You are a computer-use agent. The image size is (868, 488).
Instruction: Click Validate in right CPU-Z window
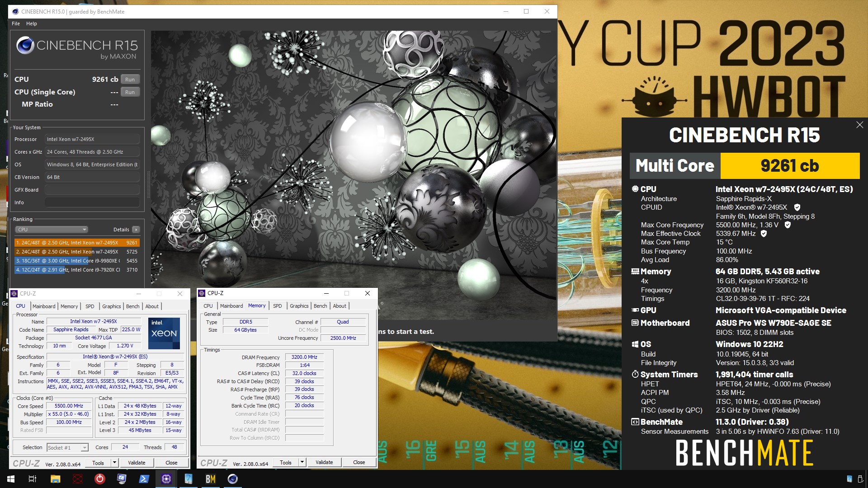324,463
